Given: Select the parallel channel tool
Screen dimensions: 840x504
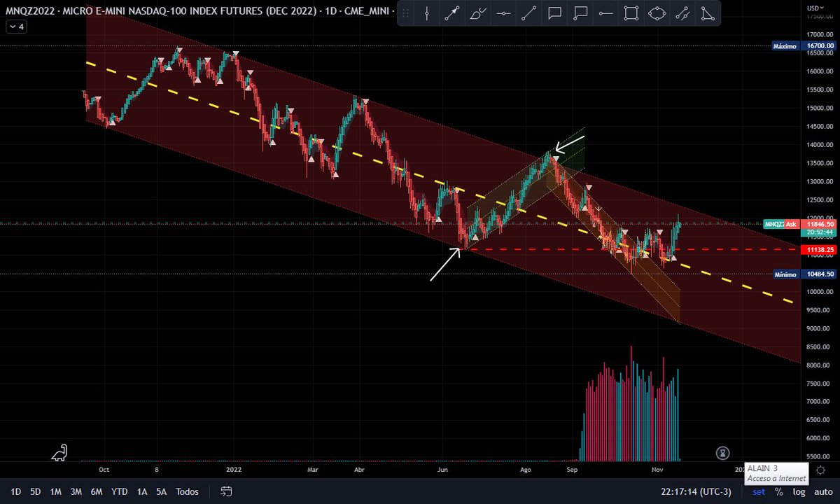Looking at the screenshot, I should click(682, 13).
